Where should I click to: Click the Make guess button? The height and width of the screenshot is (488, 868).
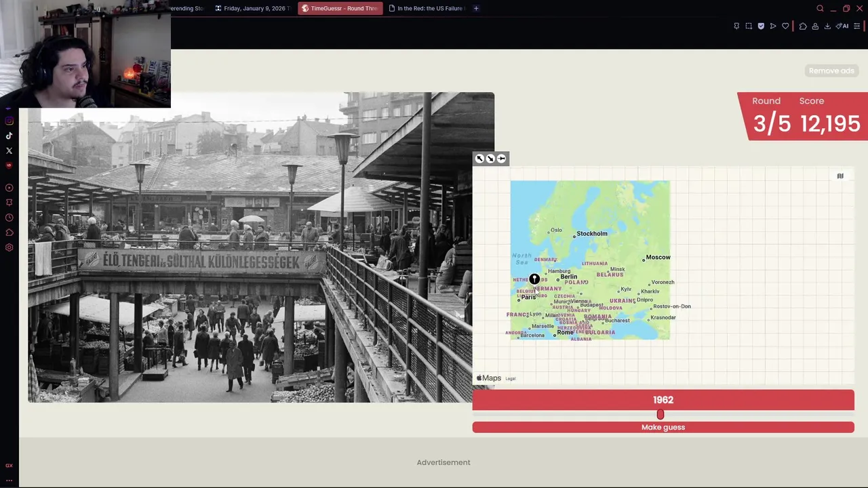[x=663, y=427]
